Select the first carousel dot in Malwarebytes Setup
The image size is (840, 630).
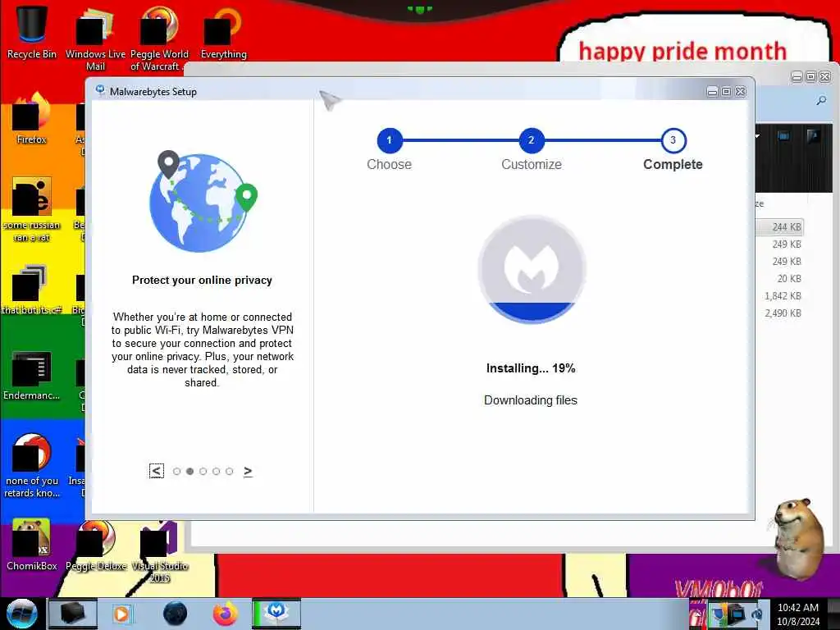pos(177,472)
